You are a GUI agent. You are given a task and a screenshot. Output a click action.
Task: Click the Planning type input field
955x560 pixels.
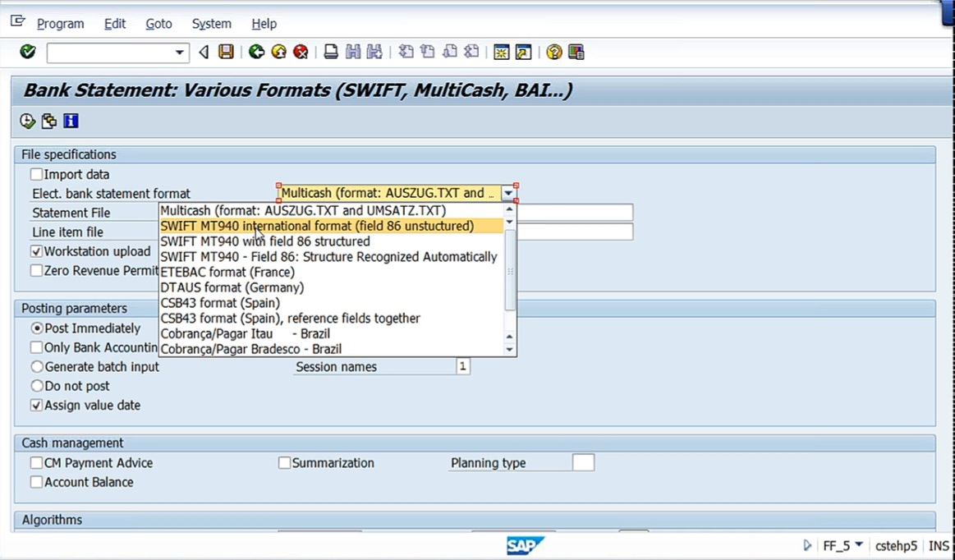584,462
